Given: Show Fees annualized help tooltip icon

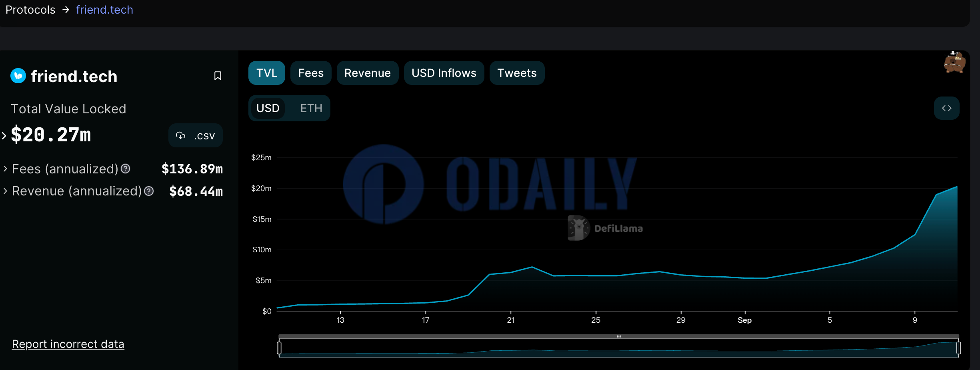Looking at the screenshot, I should 126,169.
